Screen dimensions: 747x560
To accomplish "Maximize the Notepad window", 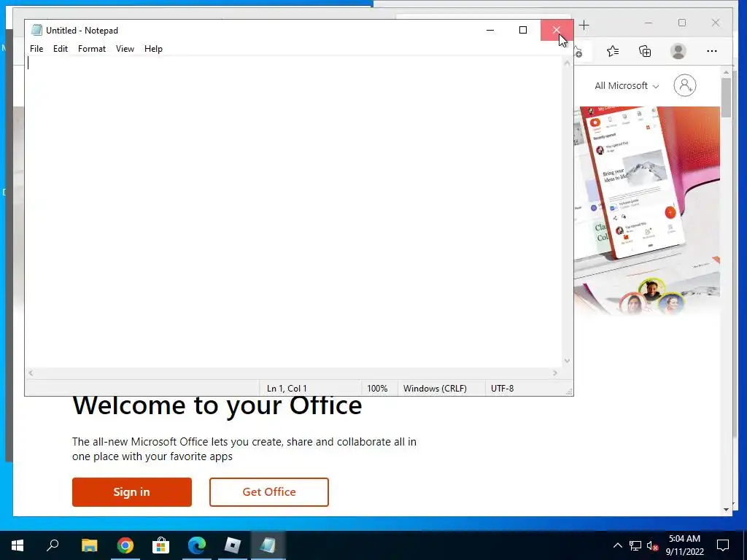I will 523,30.
